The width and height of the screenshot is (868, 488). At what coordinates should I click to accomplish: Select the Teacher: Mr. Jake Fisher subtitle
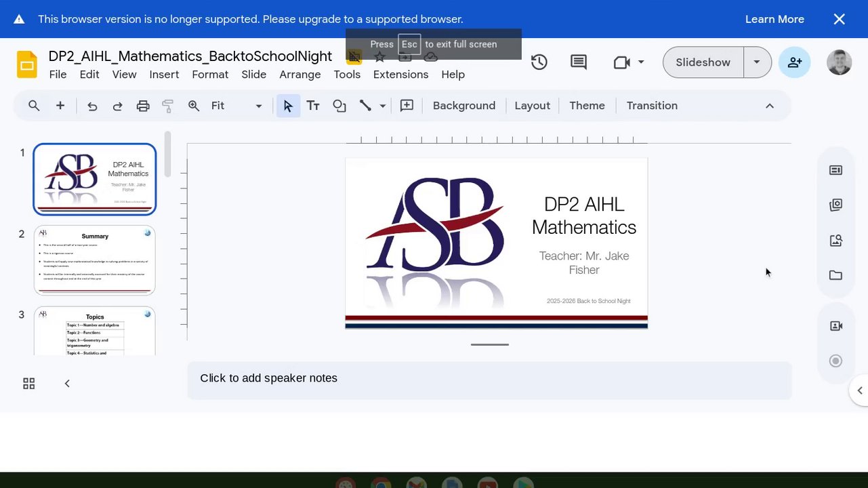click(584, 263)
